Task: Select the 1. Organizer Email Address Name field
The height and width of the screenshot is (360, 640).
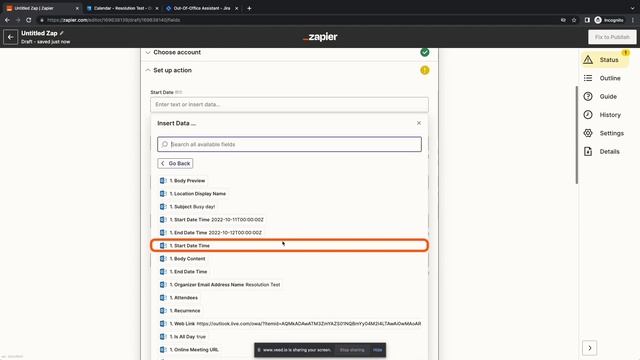Action: (x=220, y=284)
